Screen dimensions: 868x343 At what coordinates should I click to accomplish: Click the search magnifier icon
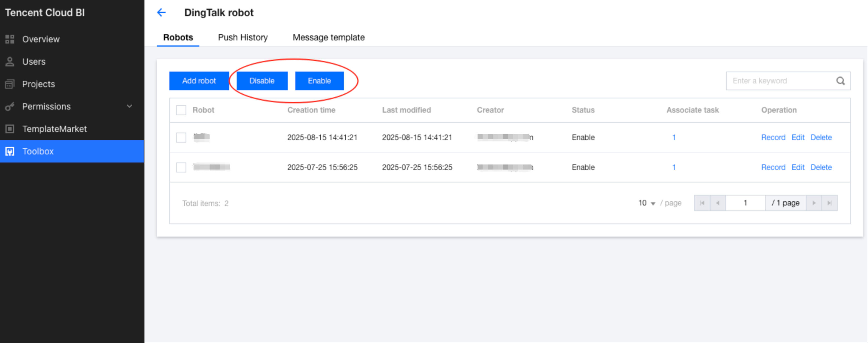click(840, 81)
